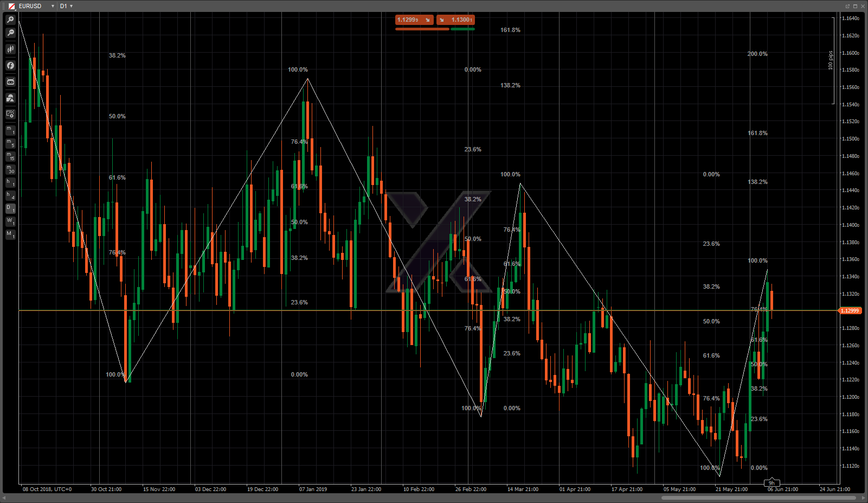Click the 1.1300 buy price button

[x=455, y=20]
